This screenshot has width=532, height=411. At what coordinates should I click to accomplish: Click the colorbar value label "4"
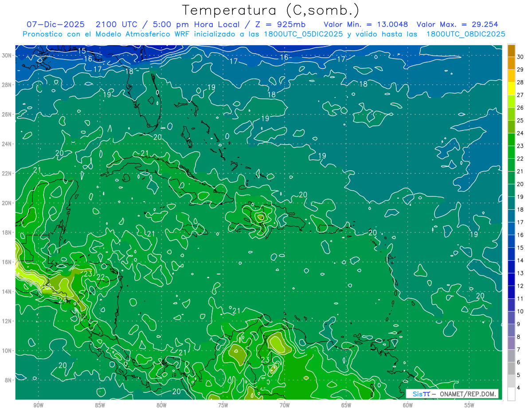(518, 388)
